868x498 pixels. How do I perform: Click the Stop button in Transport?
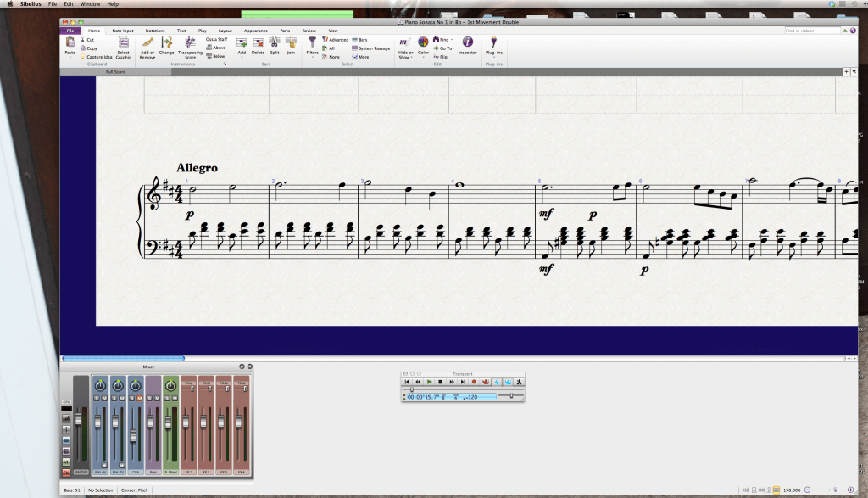tap(441, 382)
